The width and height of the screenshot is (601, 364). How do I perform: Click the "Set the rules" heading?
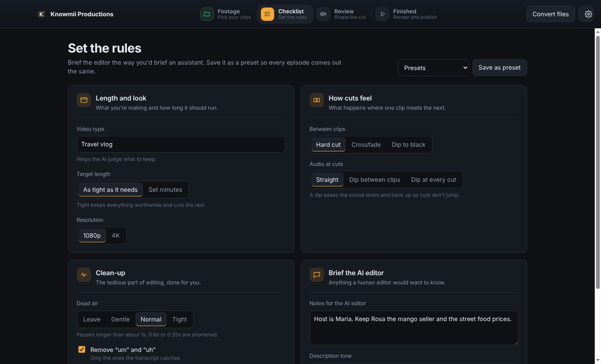(105, 48)
